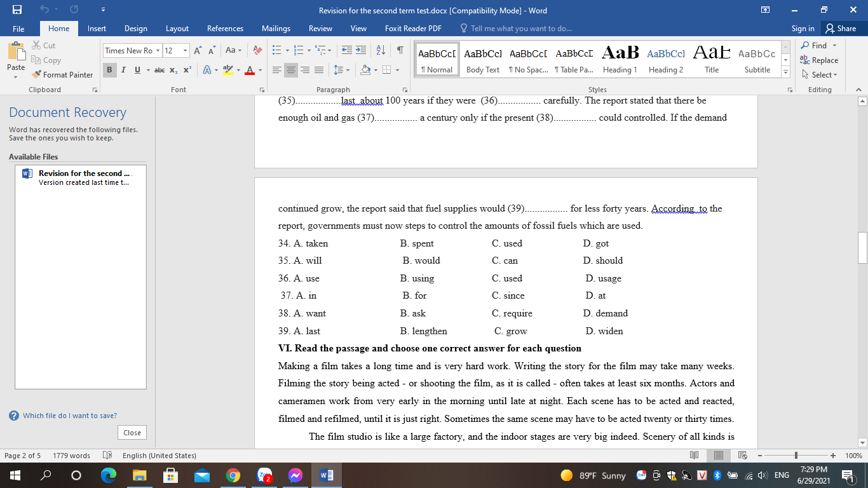
Task: Open the Select dropdown in Editing
Action: click(x=819, y=75)
